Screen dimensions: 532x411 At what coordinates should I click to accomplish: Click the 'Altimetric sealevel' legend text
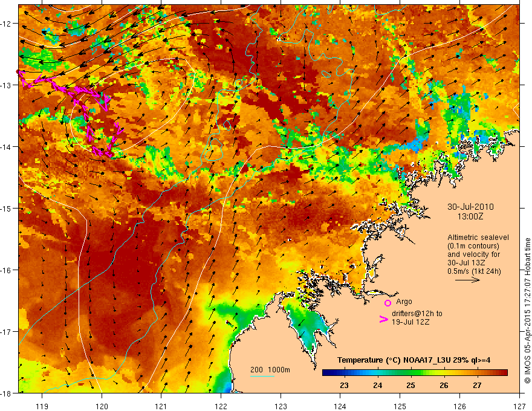[478, 238]
